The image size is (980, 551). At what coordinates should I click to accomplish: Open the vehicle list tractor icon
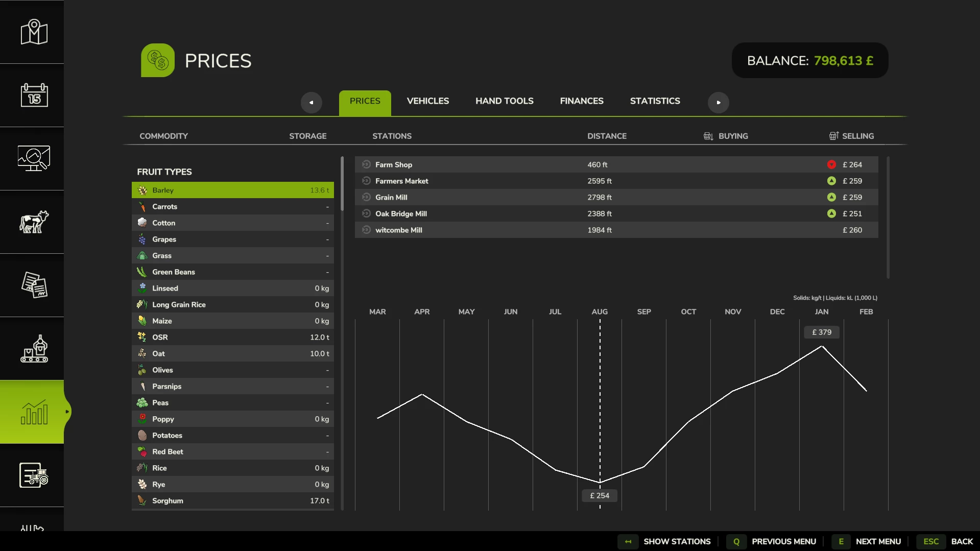[x=34, y=475]
